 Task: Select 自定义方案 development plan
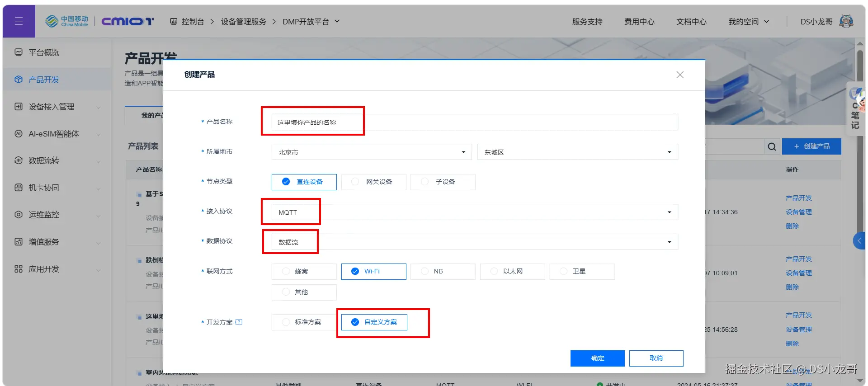(x=374, y=322)
